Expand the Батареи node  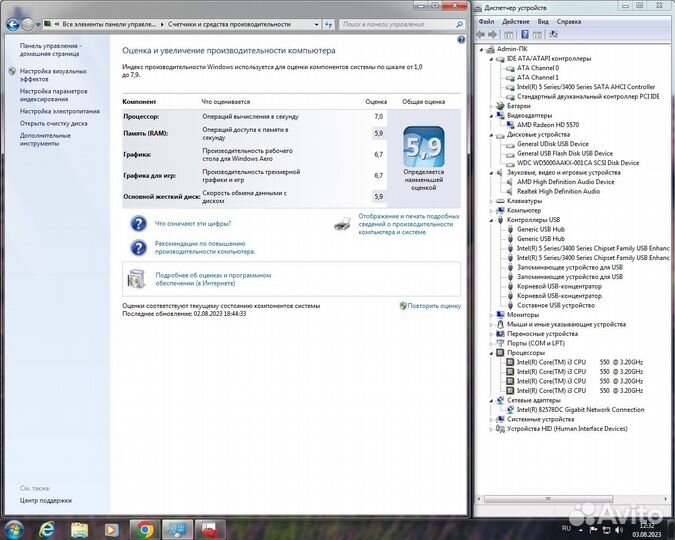491,106
